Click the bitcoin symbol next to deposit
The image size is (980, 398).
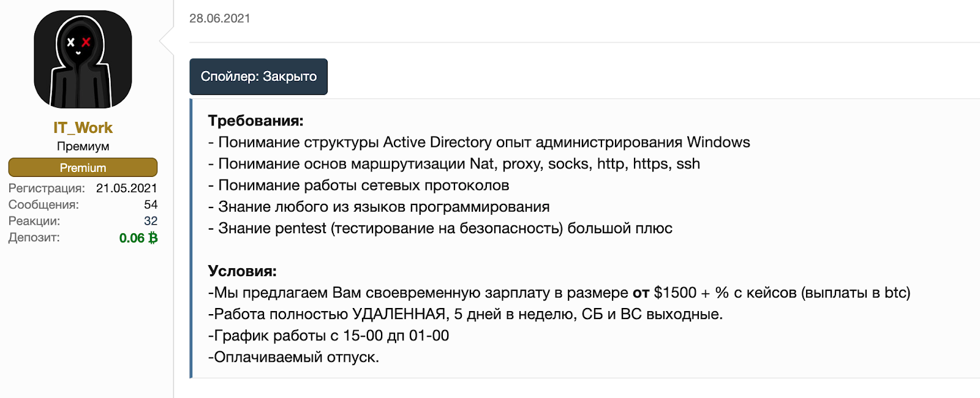point(153,238)
